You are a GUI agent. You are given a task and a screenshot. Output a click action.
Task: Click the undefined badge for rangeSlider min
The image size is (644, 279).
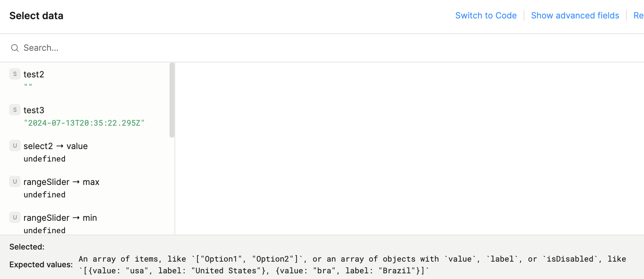click(15, 218)
